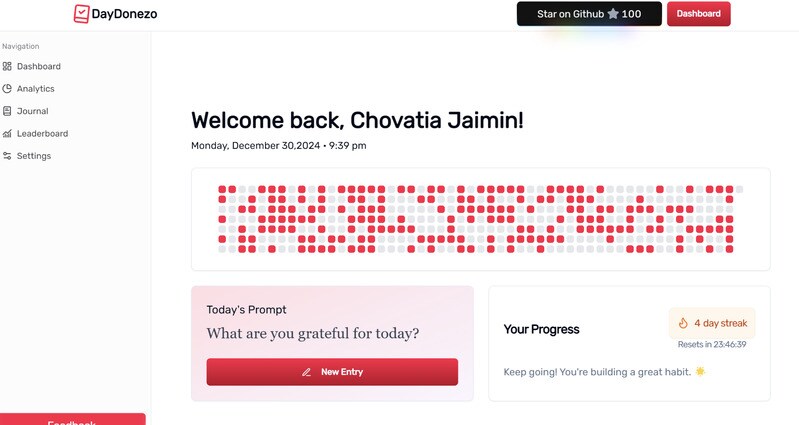Open the Settings sliders icon
This screenshot has width=799, height=425.
(x=7, y=156)
